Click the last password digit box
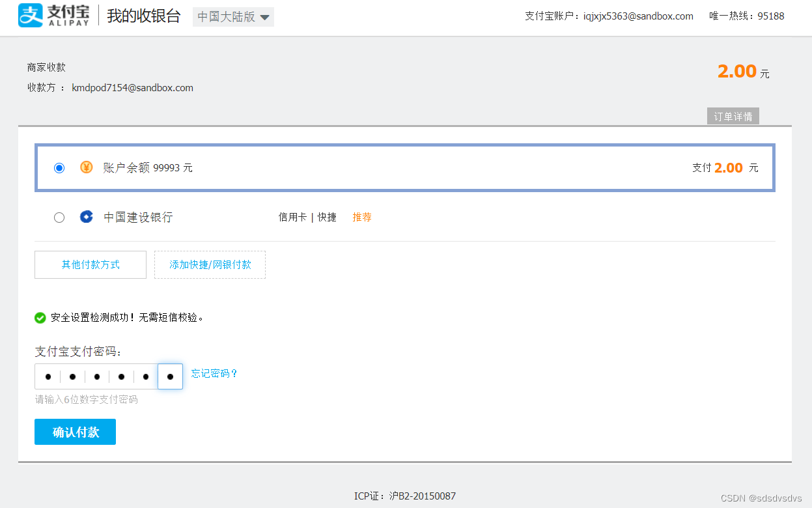This screenshot has width=812, height=508. pos(171,376)
